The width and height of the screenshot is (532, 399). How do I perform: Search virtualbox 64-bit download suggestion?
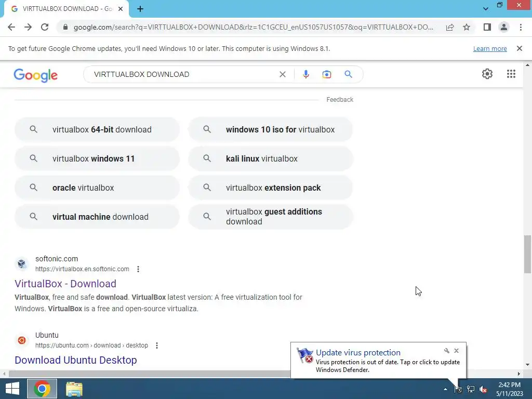(97, 129)
